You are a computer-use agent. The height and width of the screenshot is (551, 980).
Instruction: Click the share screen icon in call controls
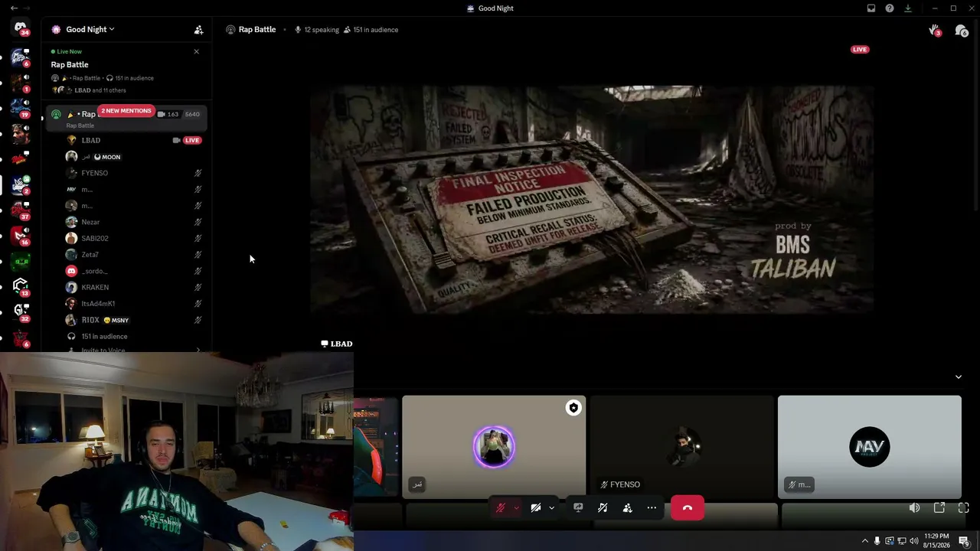click(x=578, y=507)
